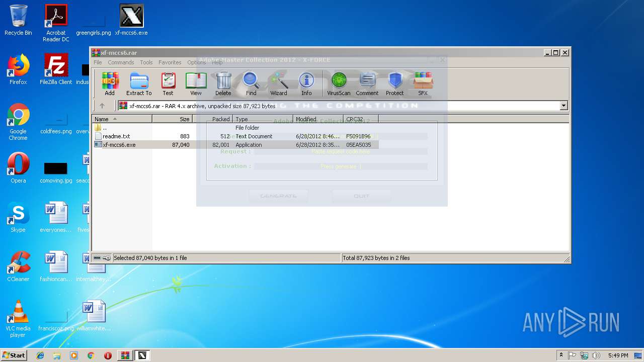Screen dimensions: 644x362
Task: Click the taskbar clock 5:49 PM
Action: pos(618,355)
